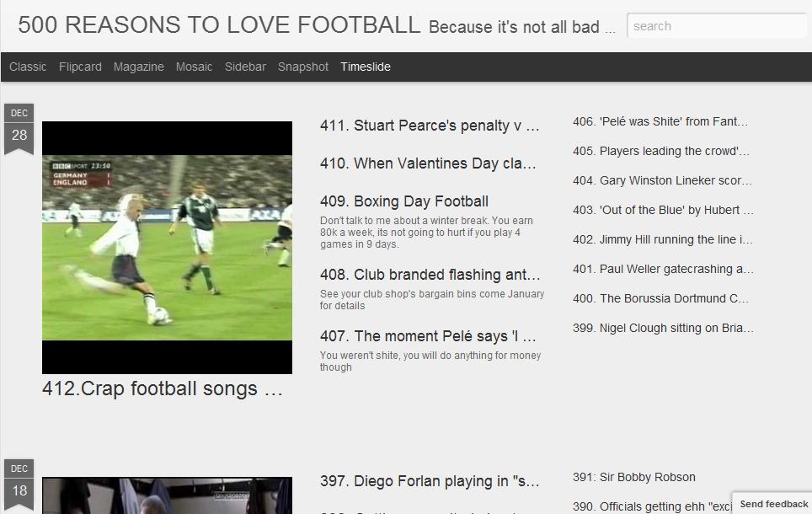Click the Send feedback button
812x514 pixels.
pyautogui.click(x=774, y=504)
